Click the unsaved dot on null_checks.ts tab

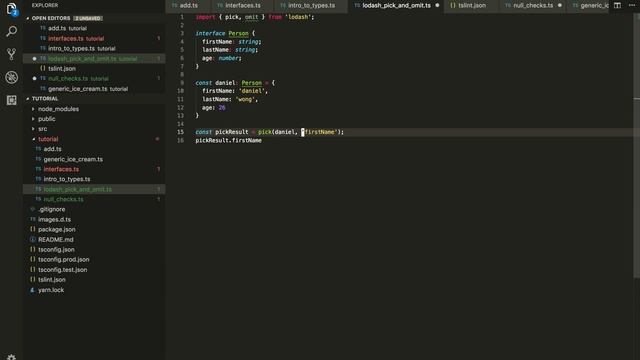[x=560, y=5]
